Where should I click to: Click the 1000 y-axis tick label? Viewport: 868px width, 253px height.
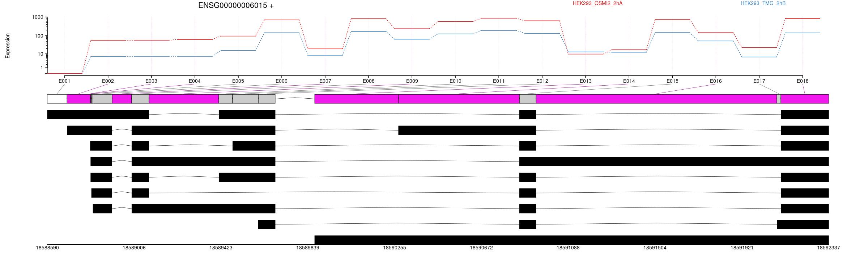[x=37, y=17]
